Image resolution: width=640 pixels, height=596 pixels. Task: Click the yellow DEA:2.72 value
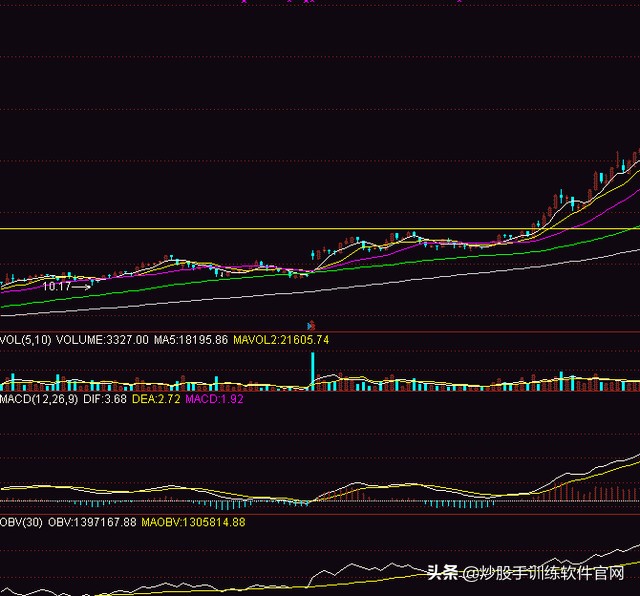tap(156, 399)
